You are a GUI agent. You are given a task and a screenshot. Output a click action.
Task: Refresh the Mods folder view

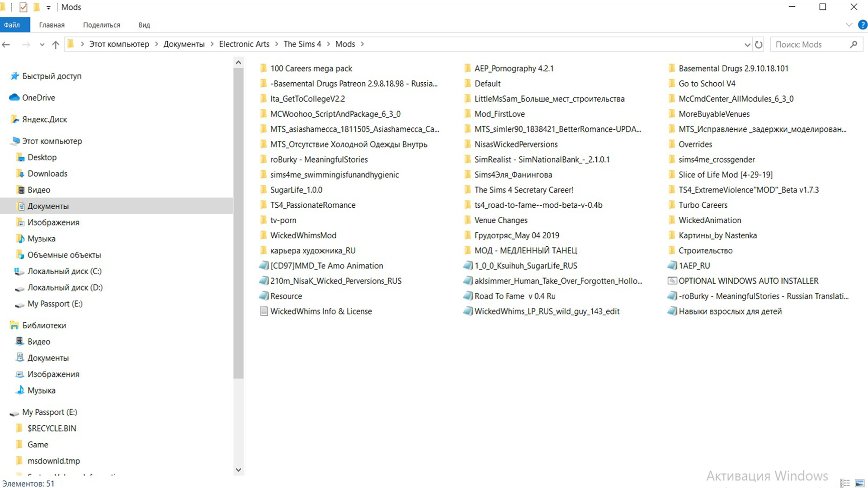[x=759, y=44]
